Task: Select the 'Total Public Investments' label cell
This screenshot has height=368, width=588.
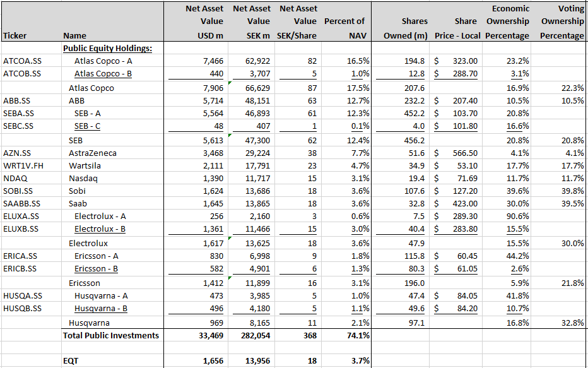Action: (x=111, y=335)
